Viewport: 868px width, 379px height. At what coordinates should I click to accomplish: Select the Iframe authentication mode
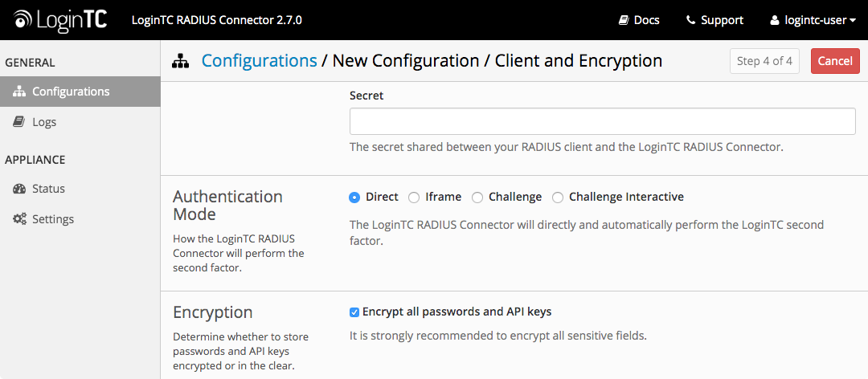[x=414, y=197]
